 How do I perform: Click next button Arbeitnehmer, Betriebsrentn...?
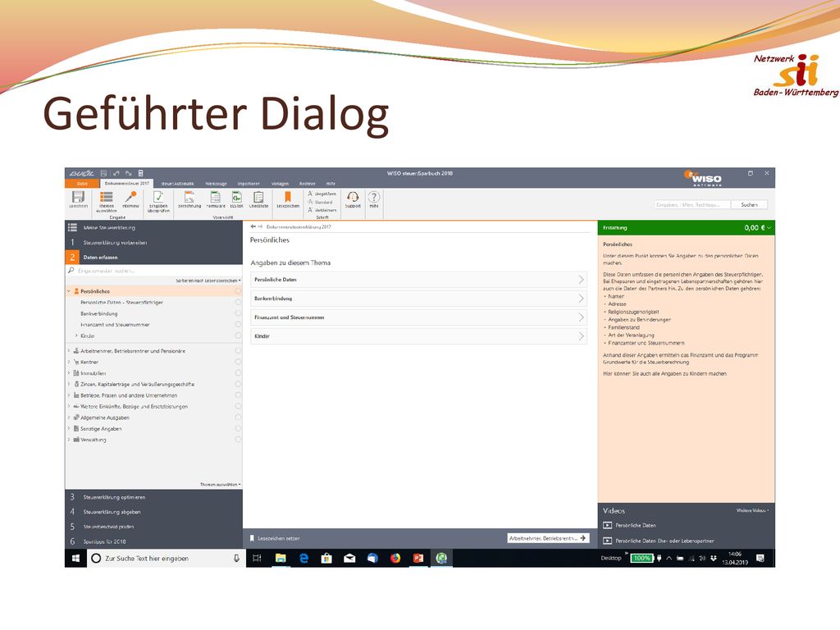547,538
